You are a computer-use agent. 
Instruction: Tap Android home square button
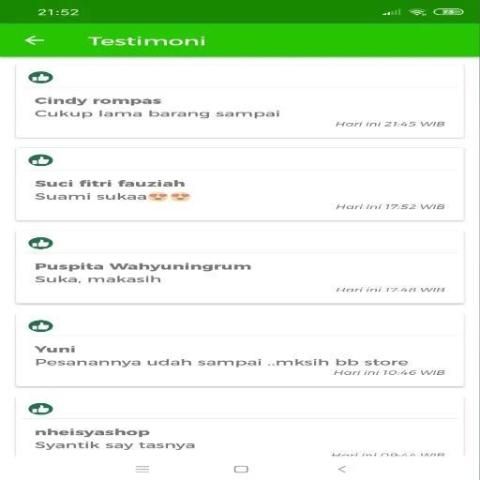pyautogui.click(x=241, y=469)
